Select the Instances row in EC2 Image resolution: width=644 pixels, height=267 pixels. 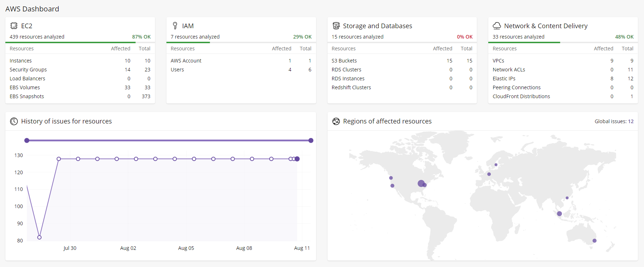80,61
